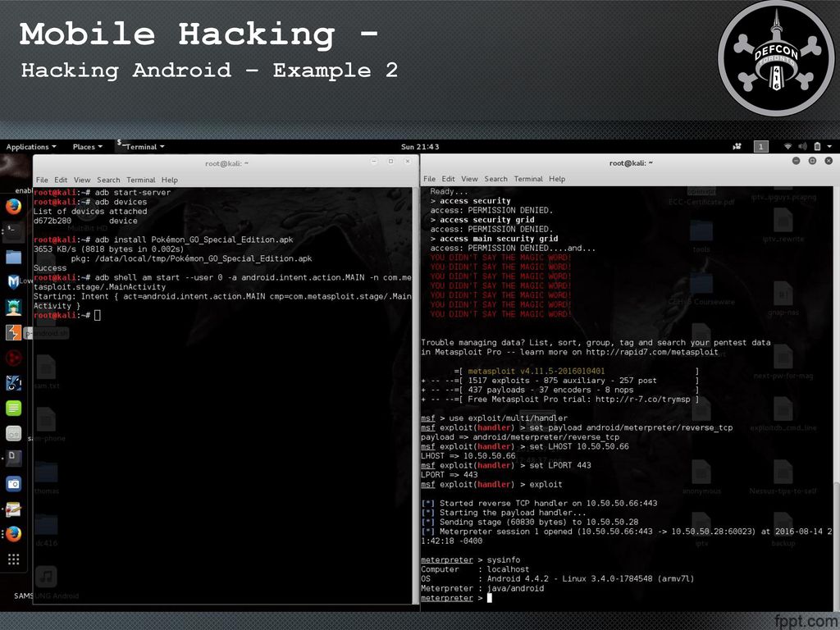The image size is (840, 630).
Task: Open the Places dropdown in the top bar
Action: tap(87, 147)
